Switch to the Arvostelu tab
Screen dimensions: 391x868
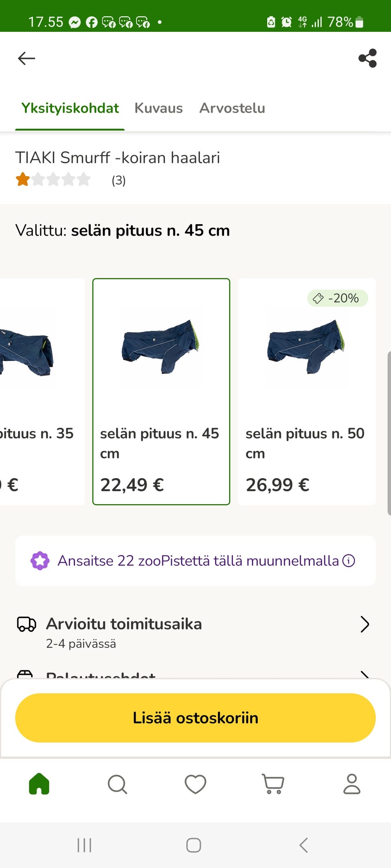click(x=232, y=108)
